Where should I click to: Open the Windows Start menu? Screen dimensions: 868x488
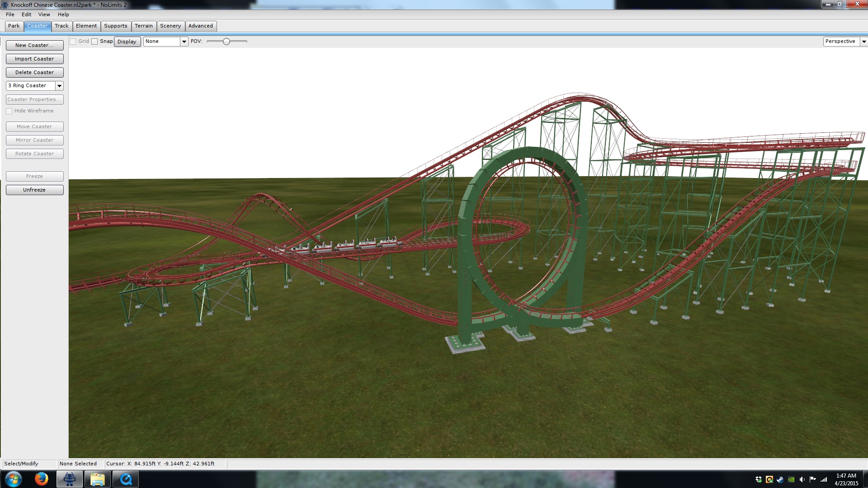click(13, 479)
